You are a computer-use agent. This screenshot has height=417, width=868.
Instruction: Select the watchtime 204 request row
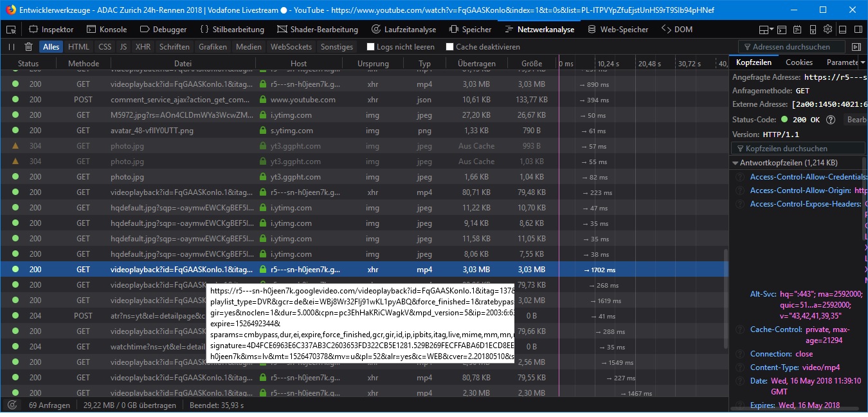361,347
